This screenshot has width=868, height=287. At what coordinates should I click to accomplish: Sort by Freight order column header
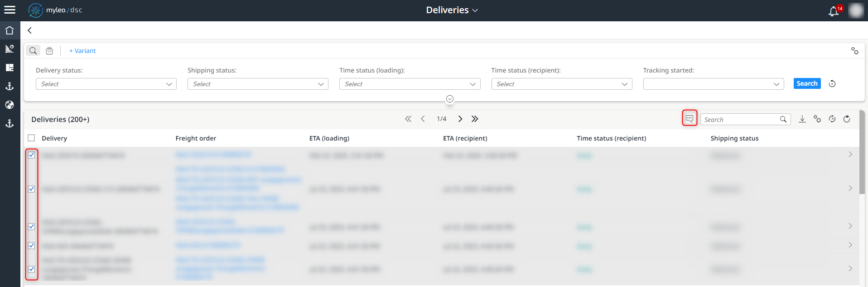(196, 138)
